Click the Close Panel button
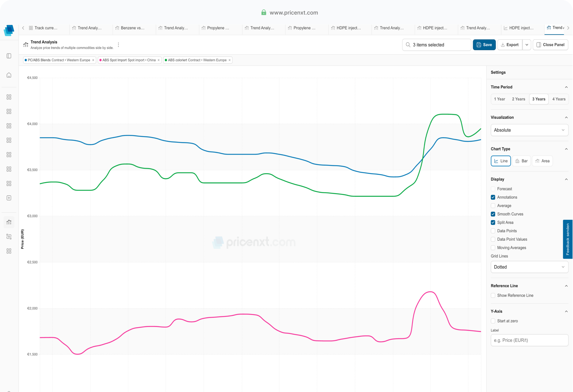This screenshot has height=392, width=573. click(x=550, y=45)
